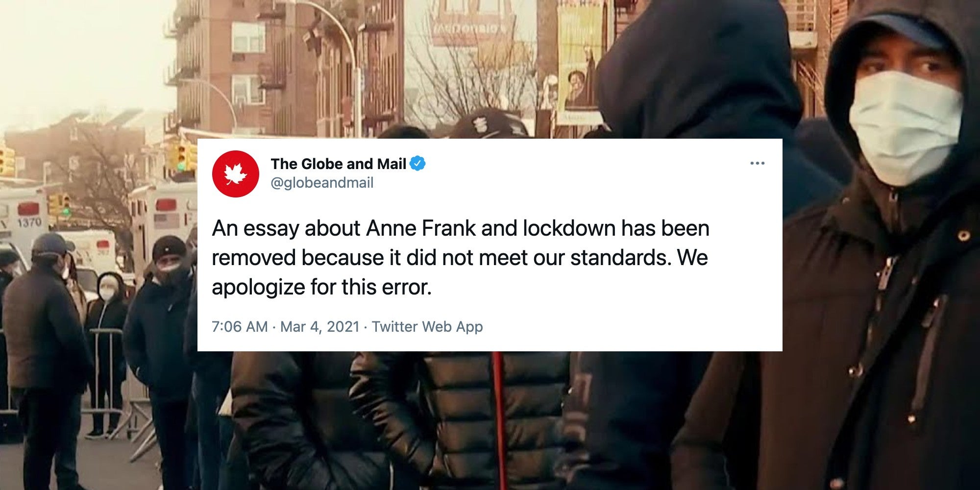Click the @globeandmail handle
Viewport: 980px width, 490px height.
[x=322, y=183]
